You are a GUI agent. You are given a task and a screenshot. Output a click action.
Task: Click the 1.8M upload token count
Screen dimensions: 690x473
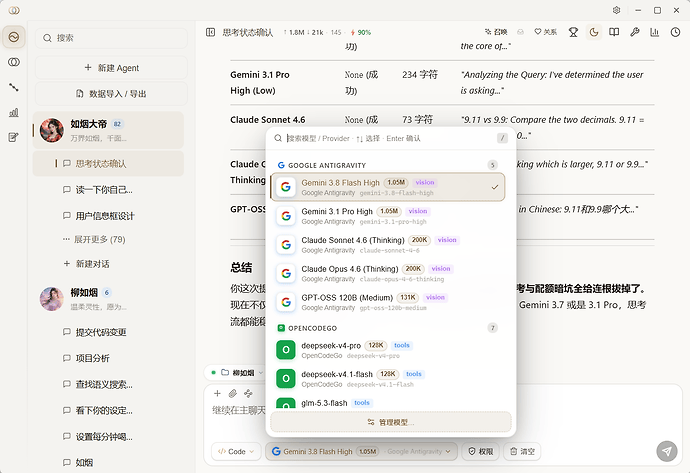tap(294, 33)
